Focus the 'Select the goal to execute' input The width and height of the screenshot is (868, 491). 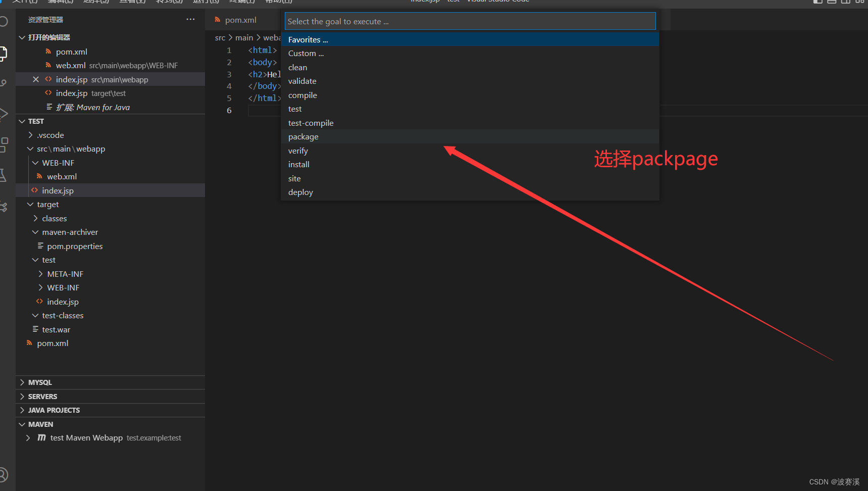[470, 21]
